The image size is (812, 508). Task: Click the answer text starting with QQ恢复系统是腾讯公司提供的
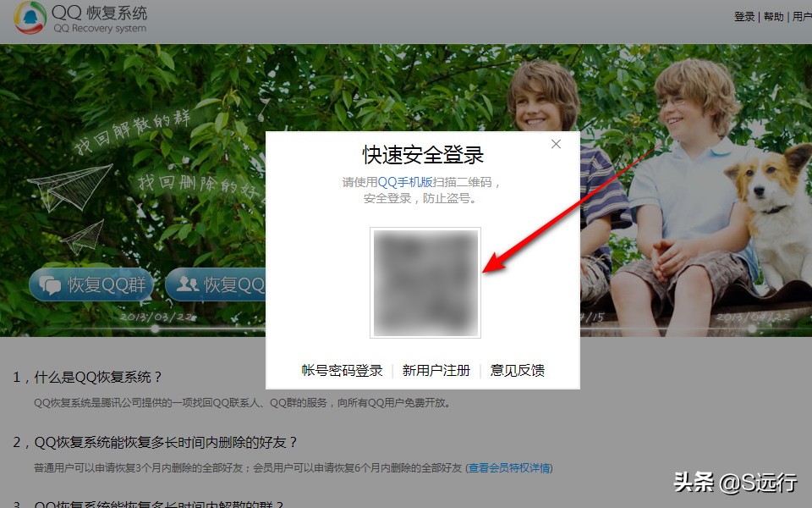point(243,403)
